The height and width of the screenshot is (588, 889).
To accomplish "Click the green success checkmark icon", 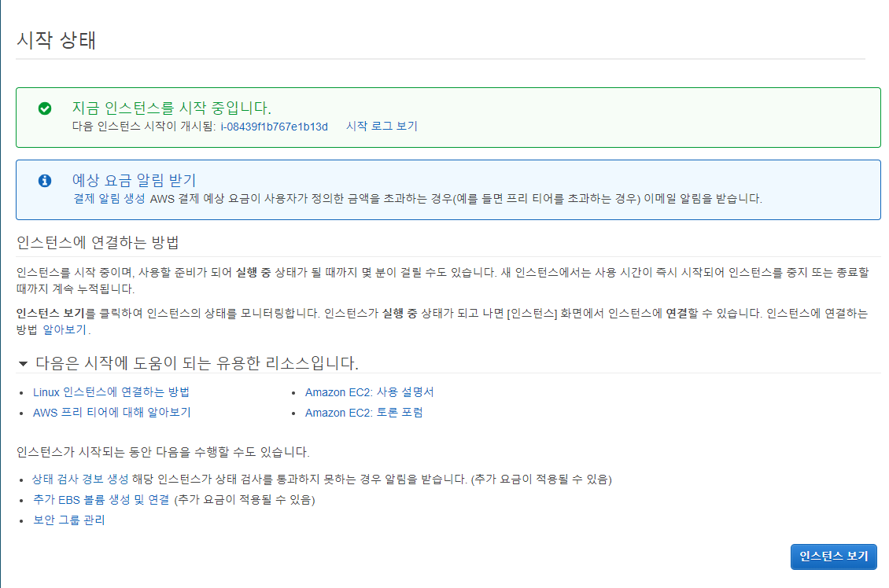I will pyautogui.click(x=45, y=108).
